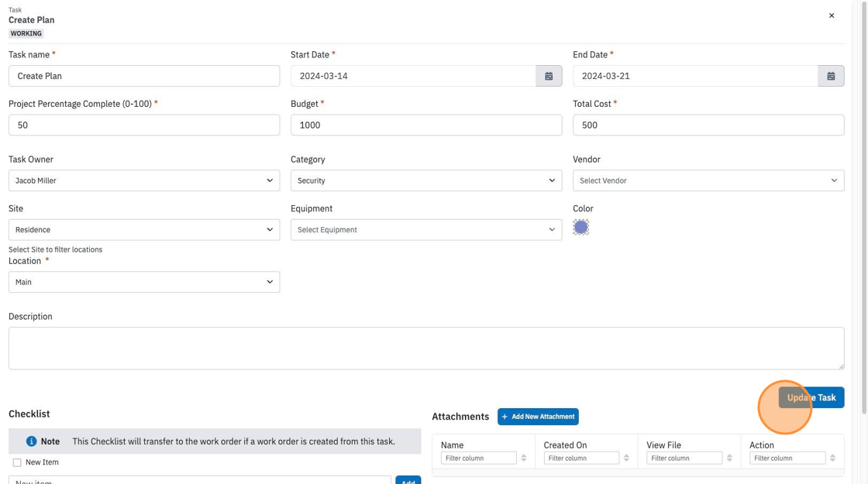Viewport: 868px width, 484px height.
Task: Open the Start Date calendar picker
Action: point(549,76)
